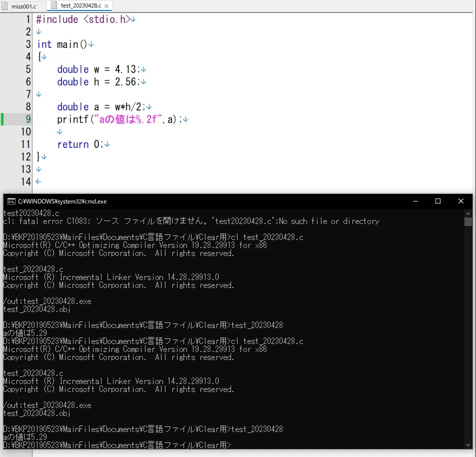Screen dimensions: 476x457
Task: Click the 'double w = 4.13;' line
Action: coord(97,69)
